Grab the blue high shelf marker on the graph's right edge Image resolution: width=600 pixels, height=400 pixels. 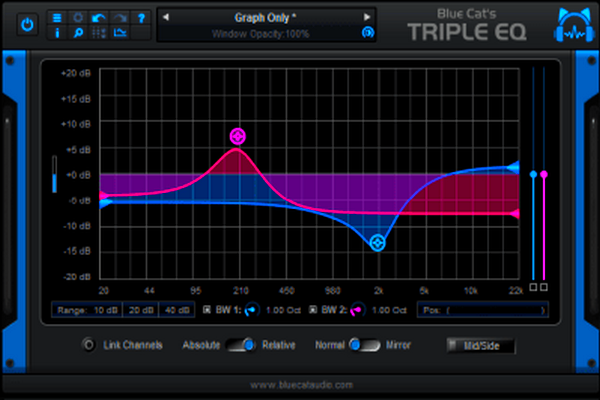pyautogui.click(x=514, y=167)
